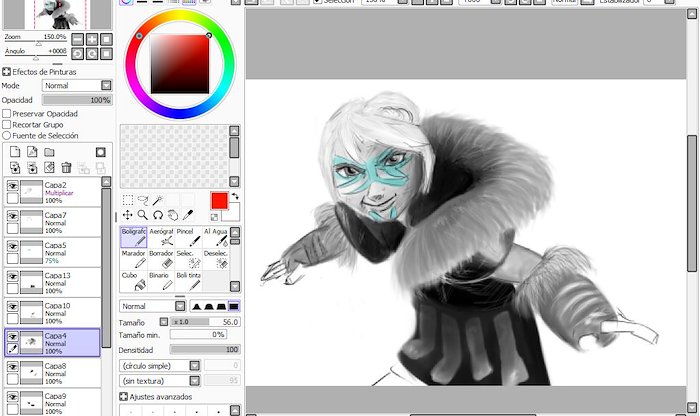This screenshot has width=700, height=416.
Task: Click the layer list scroll up arrow
Action: click(x=106, y=181)
